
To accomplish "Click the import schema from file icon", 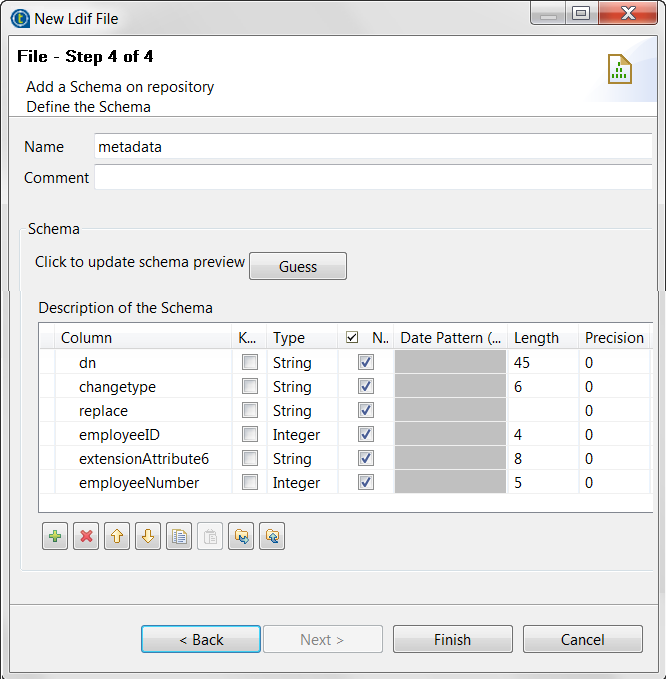I will [x=241, y=536].
